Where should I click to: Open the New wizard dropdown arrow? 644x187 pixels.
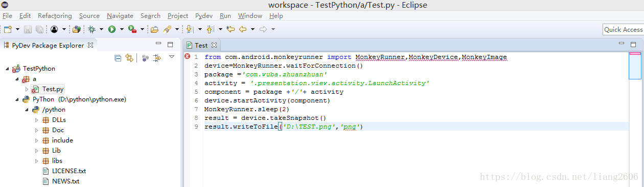click(x=17, y=29)
